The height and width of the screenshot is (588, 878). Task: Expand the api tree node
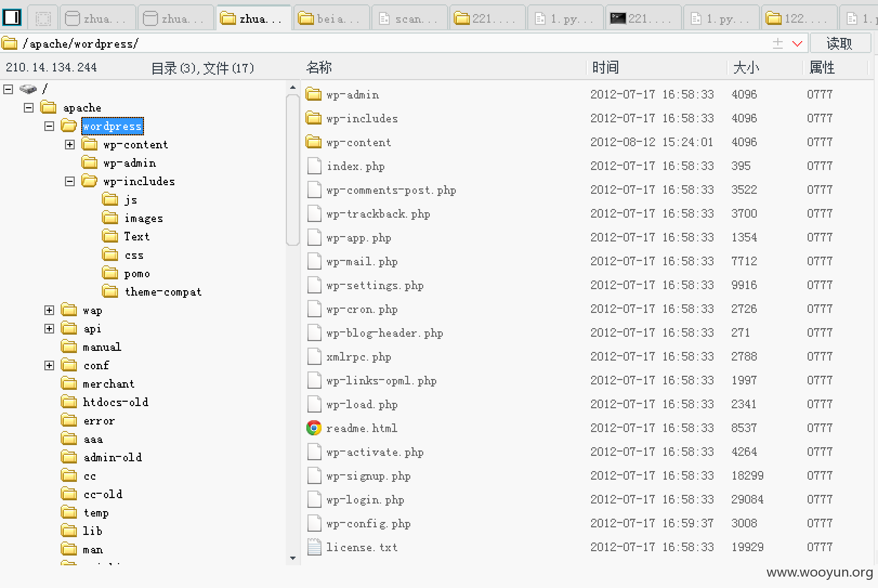click(49, 328)
